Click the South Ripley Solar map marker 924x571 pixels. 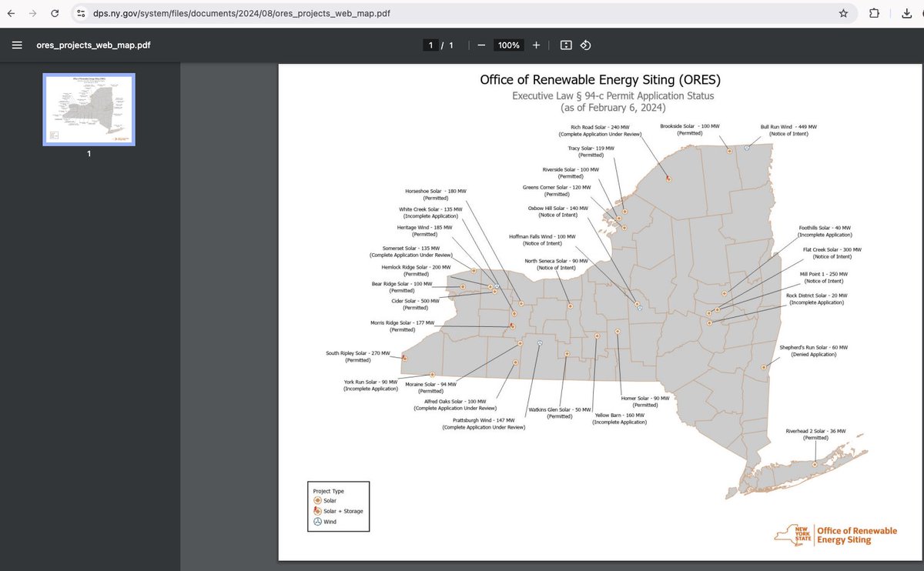point(404,358)
